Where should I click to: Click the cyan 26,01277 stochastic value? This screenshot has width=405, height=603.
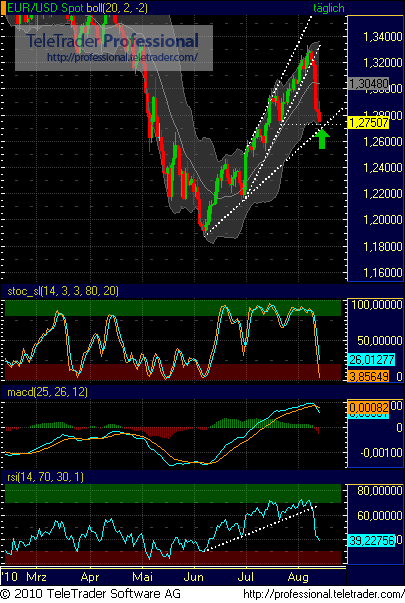[x=371, y=360]
